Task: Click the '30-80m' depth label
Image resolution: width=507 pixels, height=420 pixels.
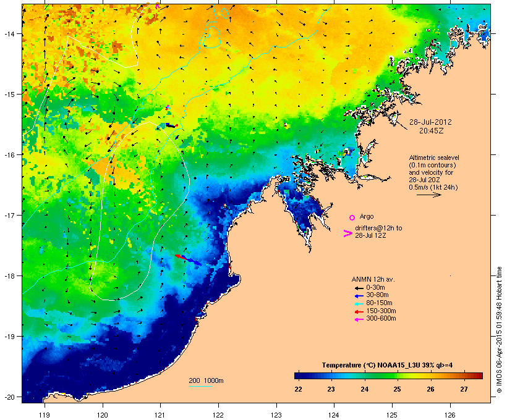Action: click(x=377, y=295)
